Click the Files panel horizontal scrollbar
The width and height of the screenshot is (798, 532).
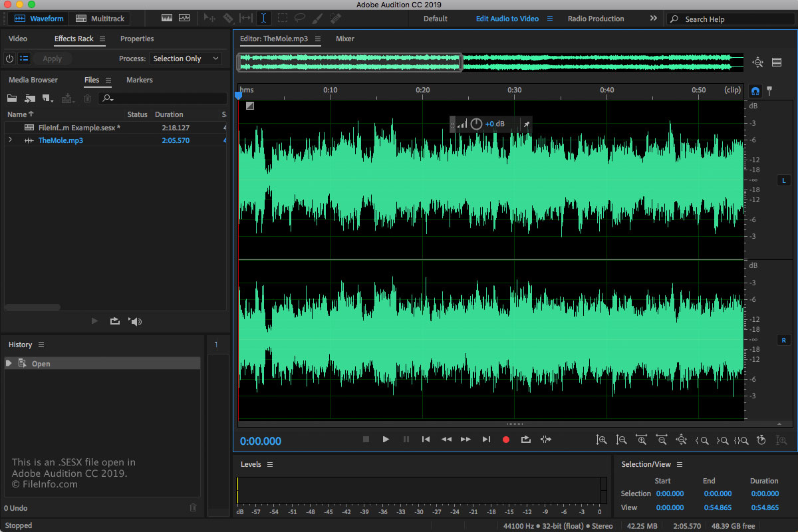pos(33,307)
